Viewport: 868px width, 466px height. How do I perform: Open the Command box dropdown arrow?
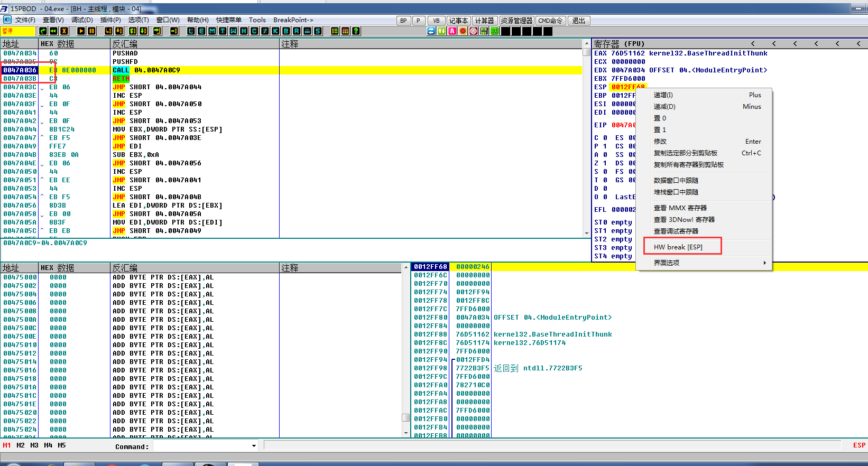click(x=254, y=446)
